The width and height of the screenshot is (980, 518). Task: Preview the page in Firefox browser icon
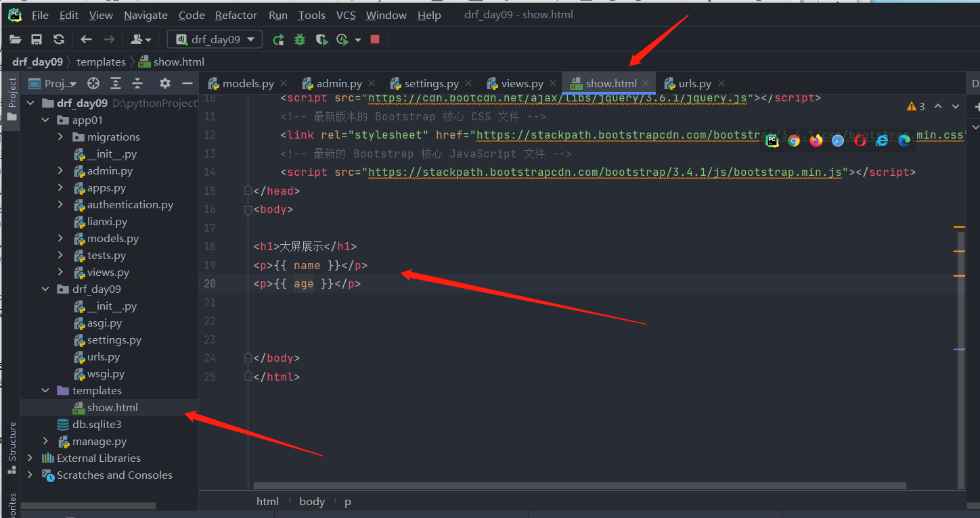point(816,141)
